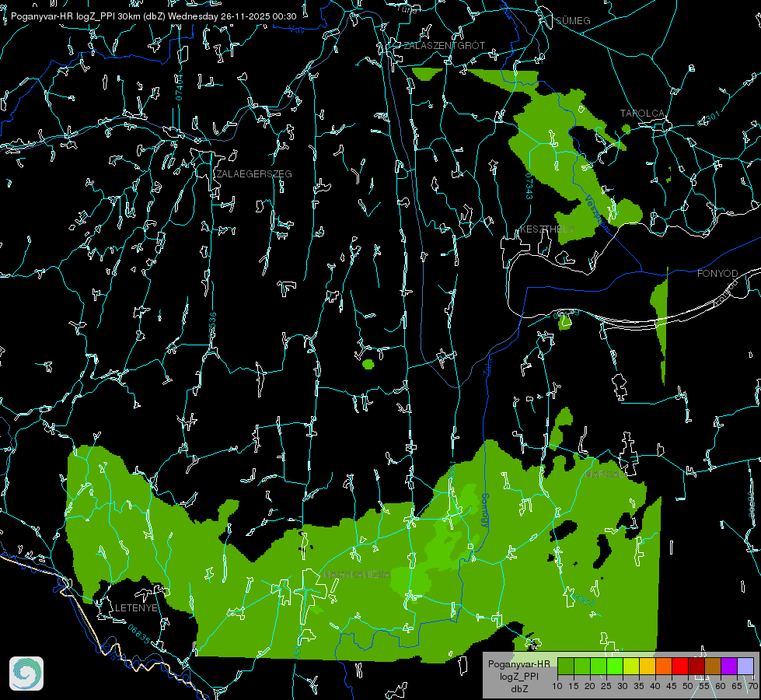Click the KESZTHELY city label

(547, 229)
